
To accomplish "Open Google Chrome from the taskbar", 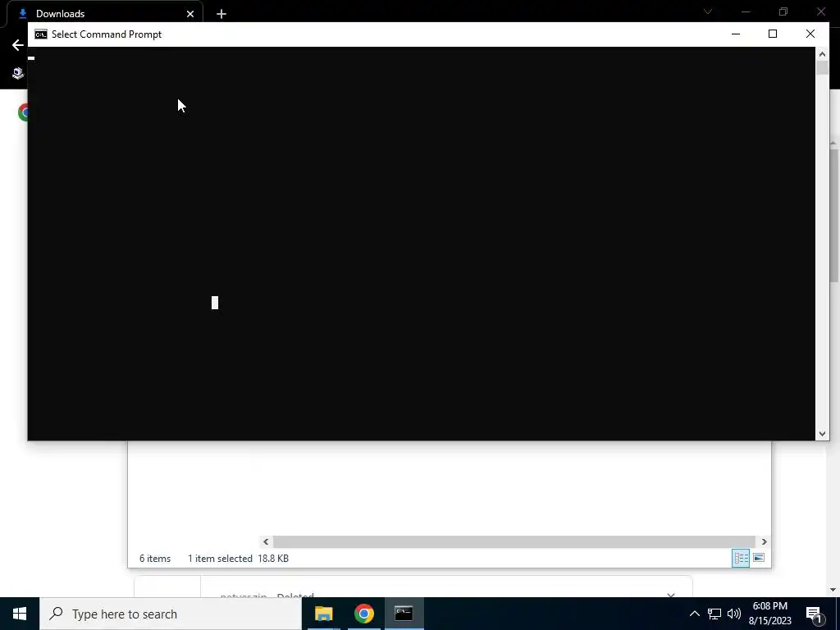I will 363,614.
